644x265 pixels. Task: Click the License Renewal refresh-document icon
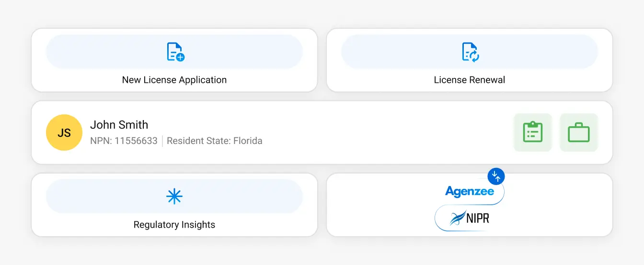(470, 52)
